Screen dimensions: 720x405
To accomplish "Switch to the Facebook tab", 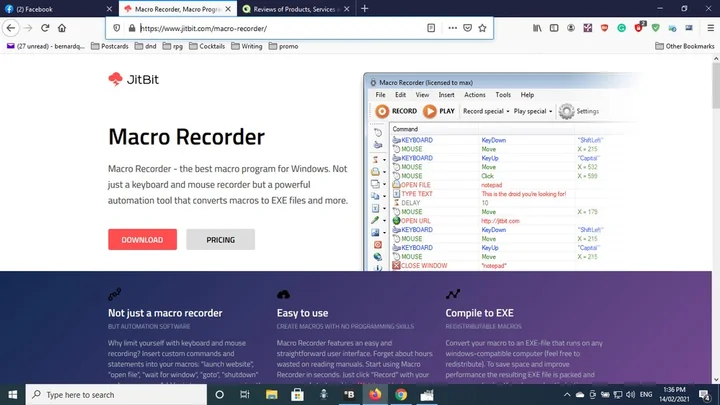I will point(50,8).
